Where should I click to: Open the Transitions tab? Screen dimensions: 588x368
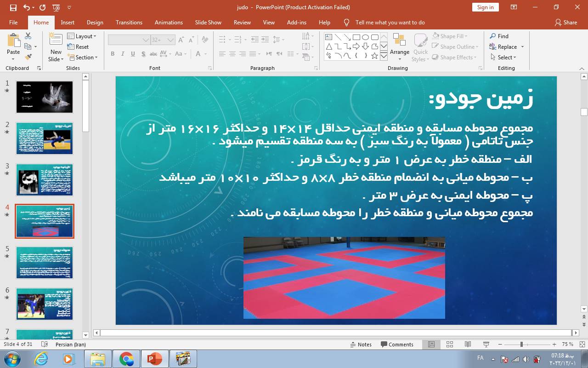coord(129,23)
